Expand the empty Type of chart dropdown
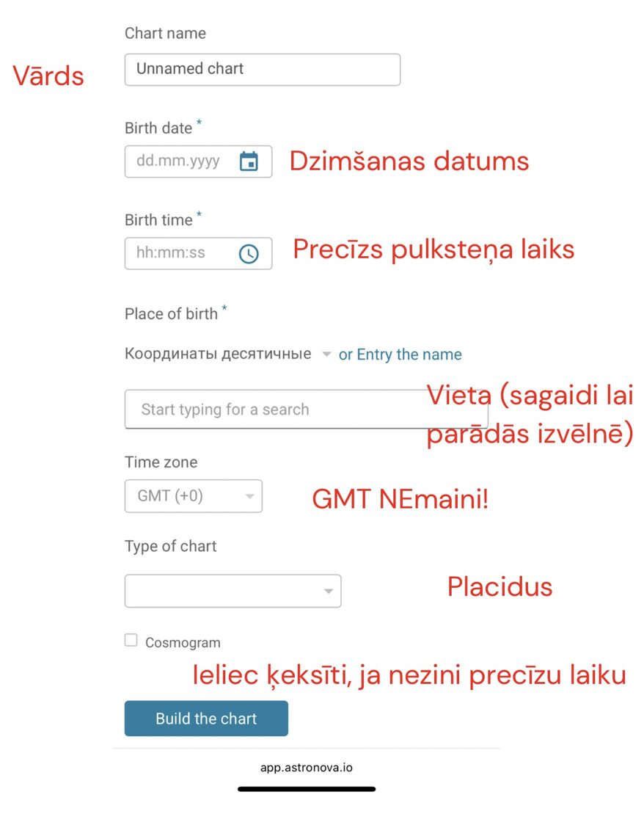644x822 pixels. point(233,591)
